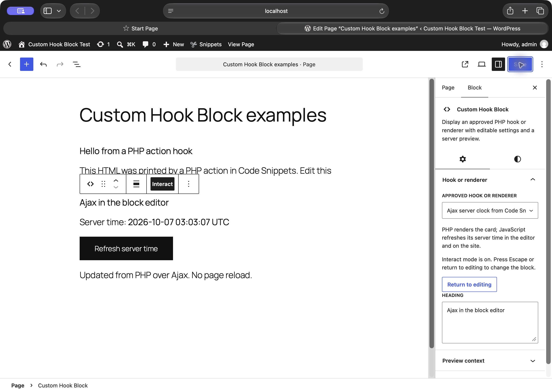Click the Custom Hook Block type icon in toolbar
552x392 pixels.
pos(90,184)
